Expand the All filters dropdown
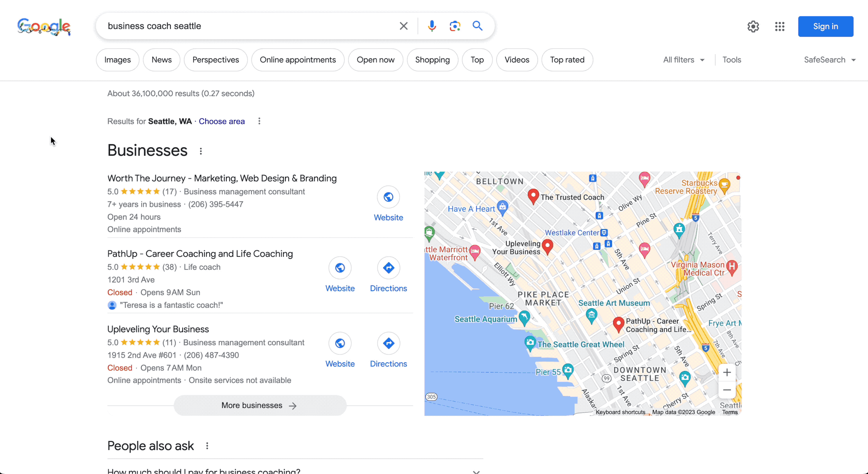The height and width of the screenshot is (474, 868). point(684,60)
